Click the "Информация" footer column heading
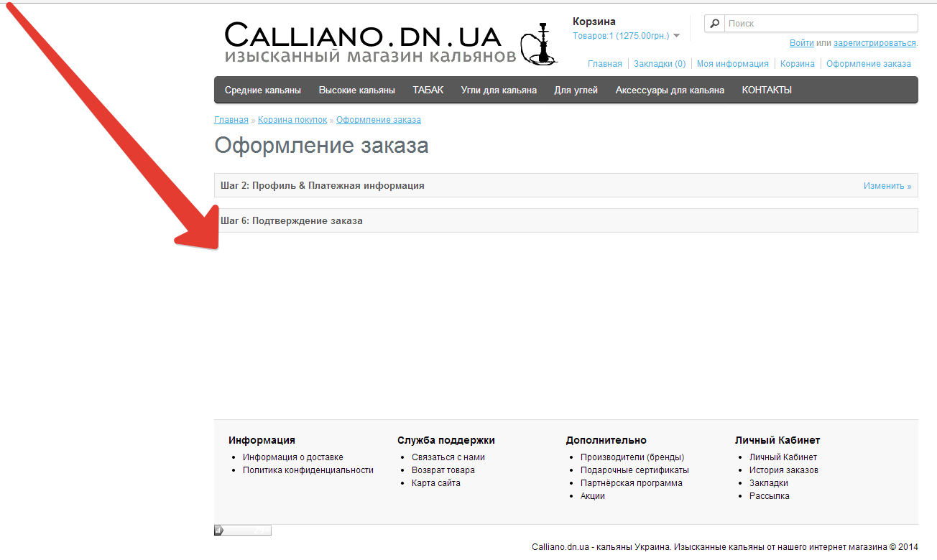This screenshot has width=937, height=560. tap(262, 440)
